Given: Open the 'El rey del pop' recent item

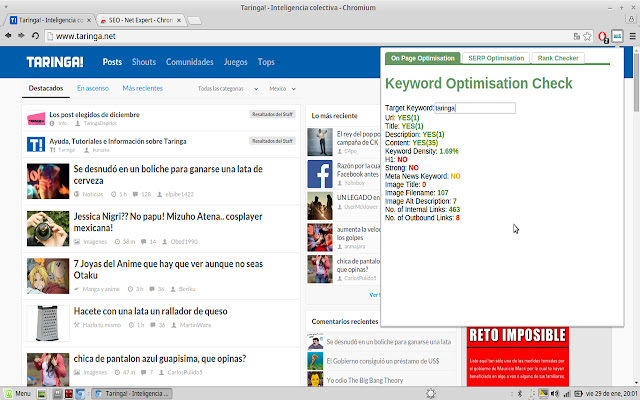Looking at the screenshot, I should (x=358, y=138).
